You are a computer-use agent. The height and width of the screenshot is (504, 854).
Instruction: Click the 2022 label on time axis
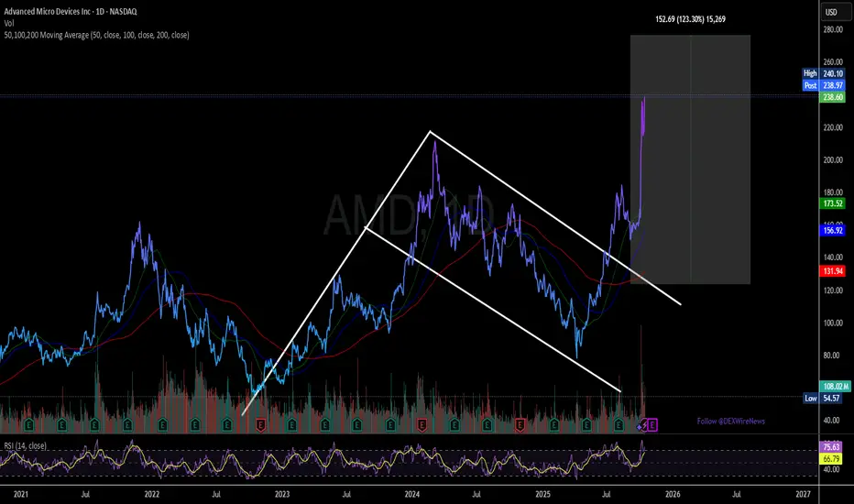pos(152,494)
